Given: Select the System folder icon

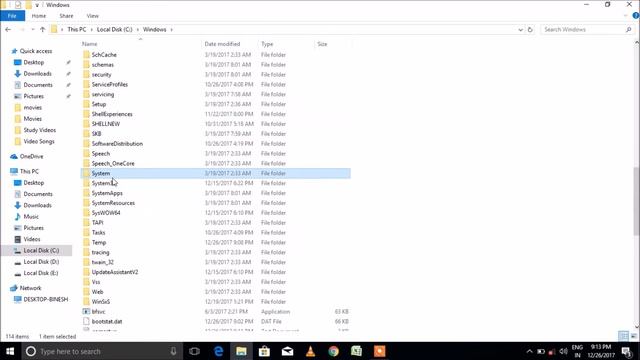Looking at the screenshot, I should 86,173.
